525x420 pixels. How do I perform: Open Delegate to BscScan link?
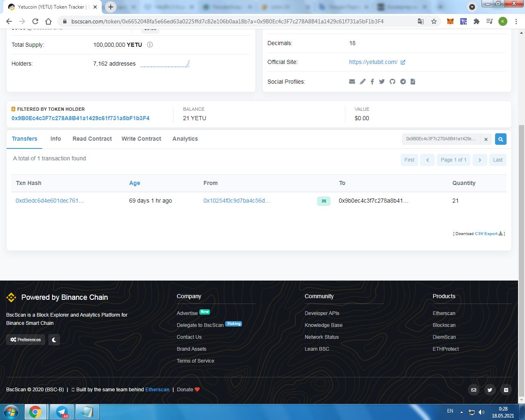(x=200, y=325)
